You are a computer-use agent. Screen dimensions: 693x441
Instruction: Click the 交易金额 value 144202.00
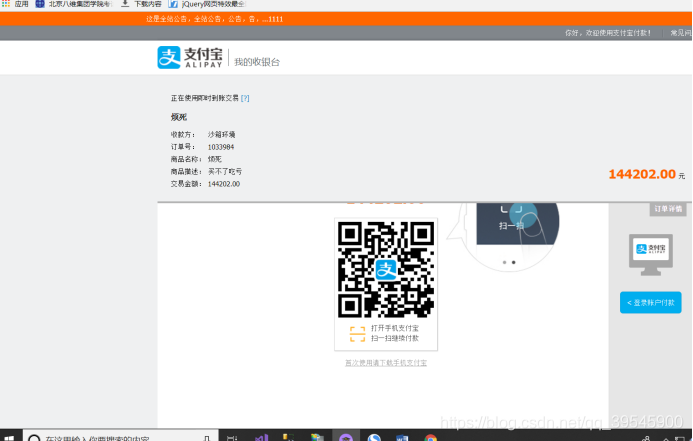(224, 184)
